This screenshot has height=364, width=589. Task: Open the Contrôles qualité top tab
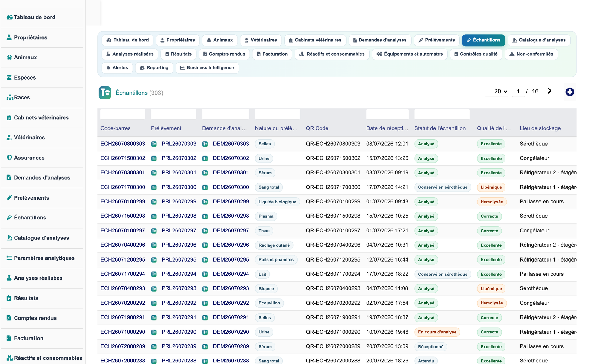tap(476, 54)
